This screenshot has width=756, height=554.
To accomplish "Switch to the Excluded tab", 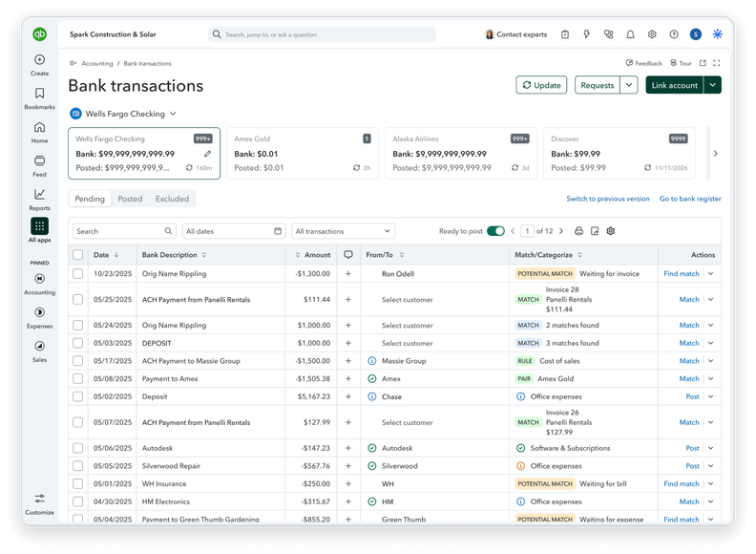I will tap(172, 199).
